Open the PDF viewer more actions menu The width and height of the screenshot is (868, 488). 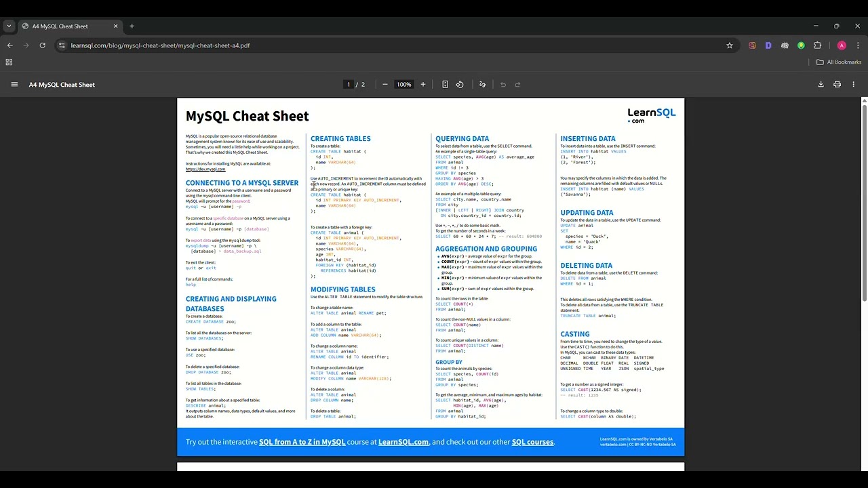pos(853,85)
